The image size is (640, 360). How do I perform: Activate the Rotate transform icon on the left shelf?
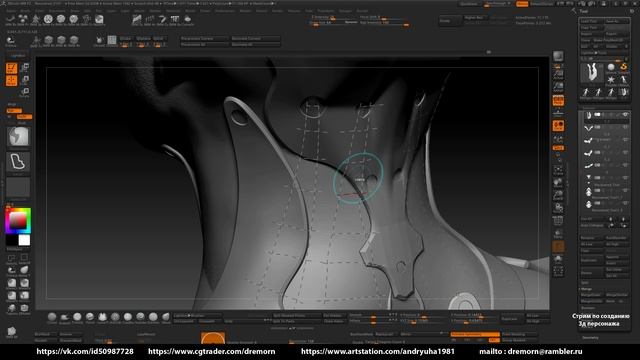tap(24, 93)
